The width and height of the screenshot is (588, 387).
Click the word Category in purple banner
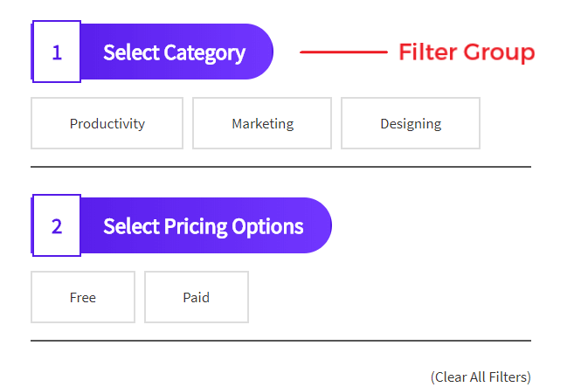coord(204,53)
